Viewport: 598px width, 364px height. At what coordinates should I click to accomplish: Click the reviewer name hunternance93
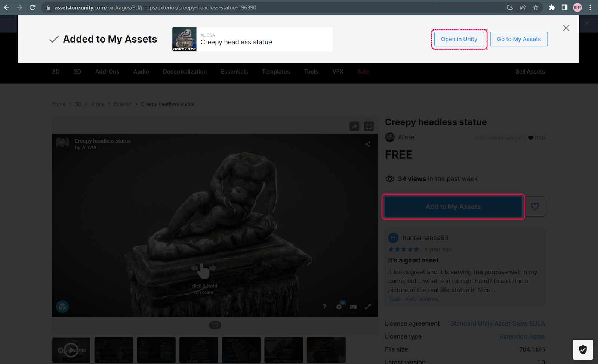point(425,238)
